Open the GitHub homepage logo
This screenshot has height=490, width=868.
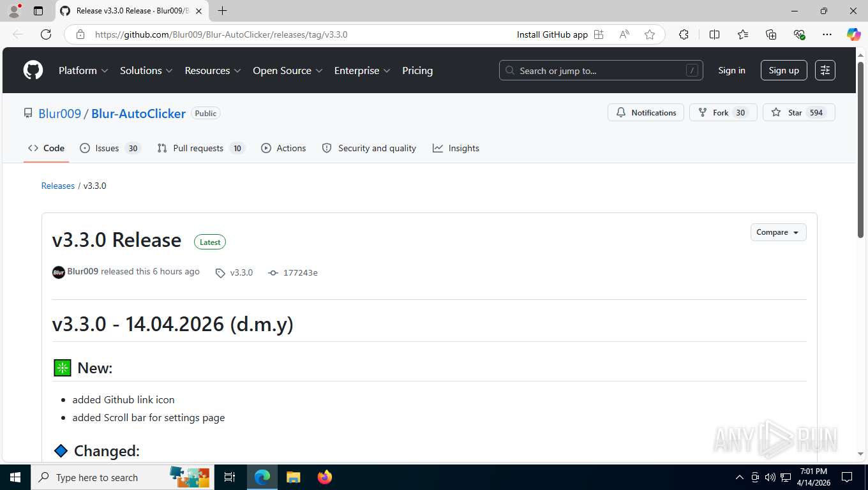pos(33,70)
